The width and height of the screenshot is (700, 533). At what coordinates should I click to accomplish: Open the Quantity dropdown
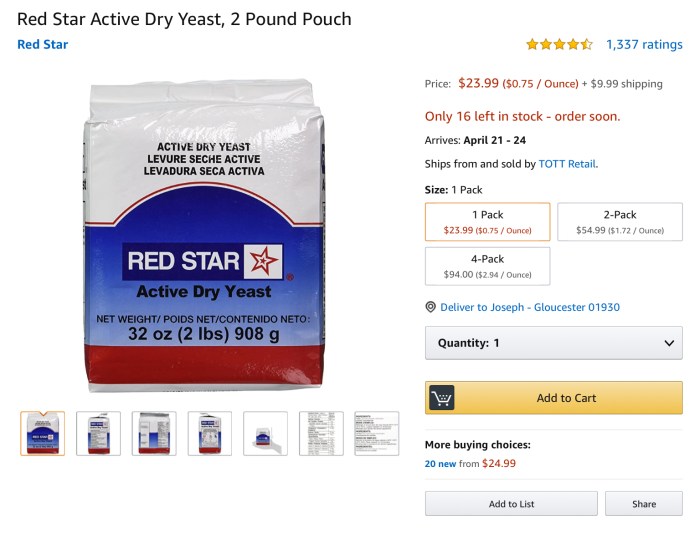[x=554, y=343]
